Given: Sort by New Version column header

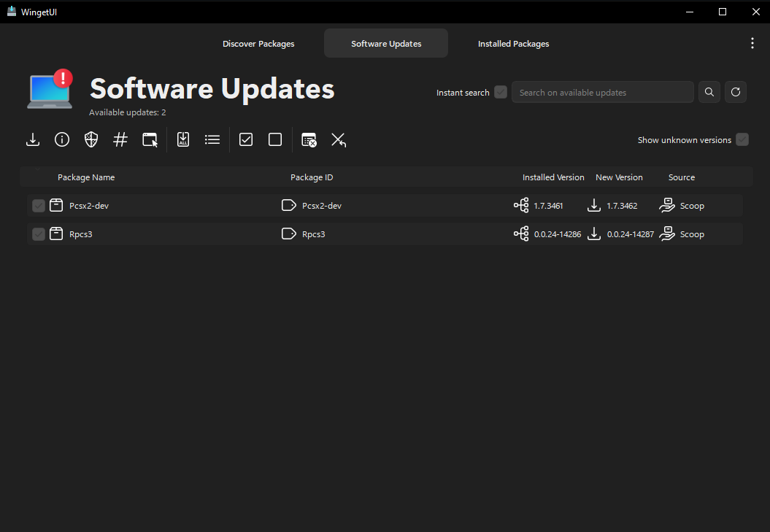Looking at the screenshot, I should [x=619, y=177].
